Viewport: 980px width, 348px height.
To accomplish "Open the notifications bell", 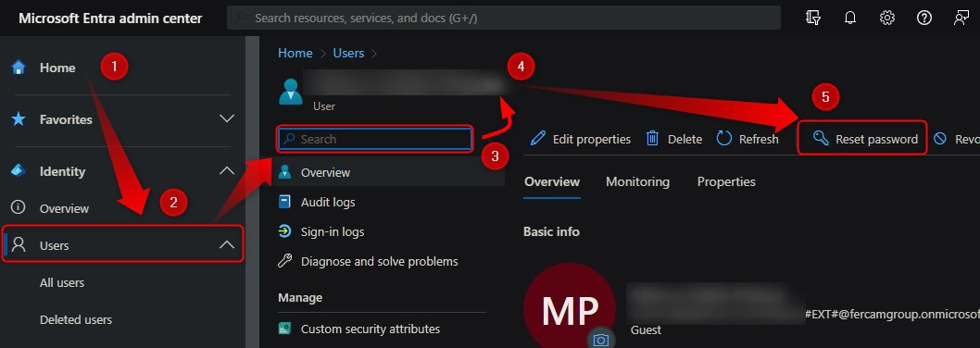I will 850,18.
